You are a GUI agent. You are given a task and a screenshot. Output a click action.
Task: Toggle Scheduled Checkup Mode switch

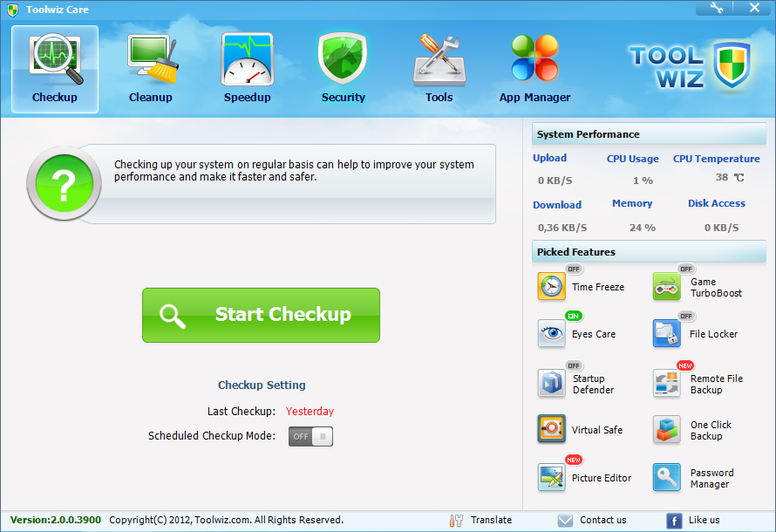pyautogui.click(x=310, y=436)
